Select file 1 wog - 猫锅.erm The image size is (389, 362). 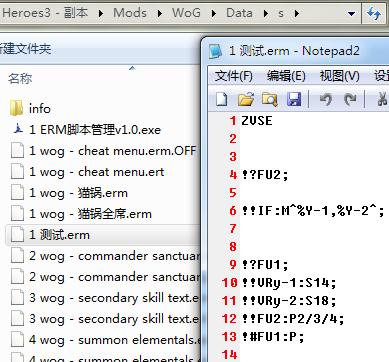(x=69, y=193)
